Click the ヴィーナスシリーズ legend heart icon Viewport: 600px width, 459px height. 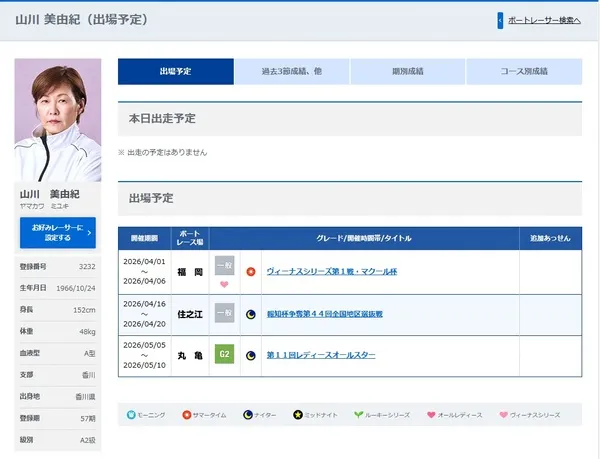(x=504, y=415)
